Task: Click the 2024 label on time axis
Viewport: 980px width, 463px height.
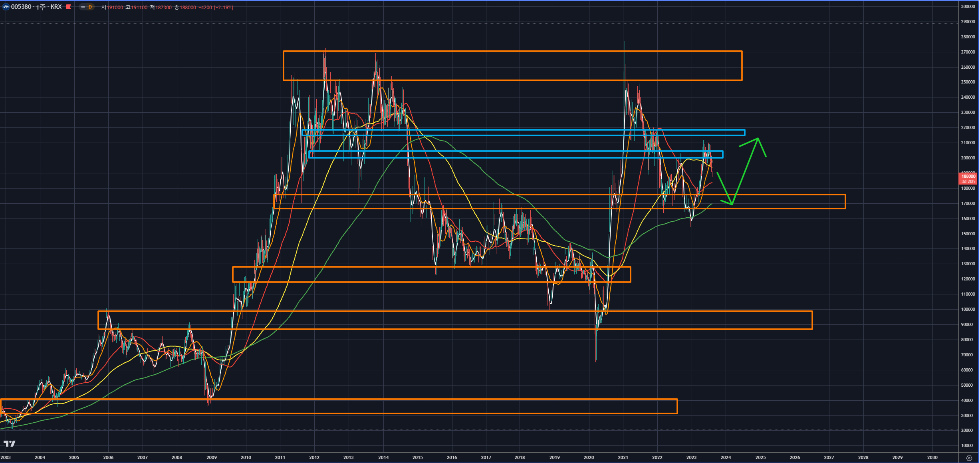Action: pos(726,457)
